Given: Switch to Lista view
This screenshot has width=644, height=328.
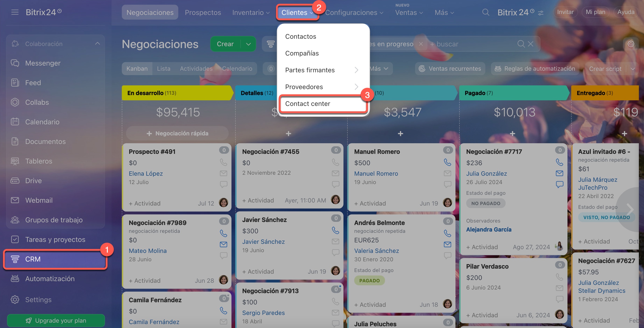Looking at the screenshot, I should (164, 69).
